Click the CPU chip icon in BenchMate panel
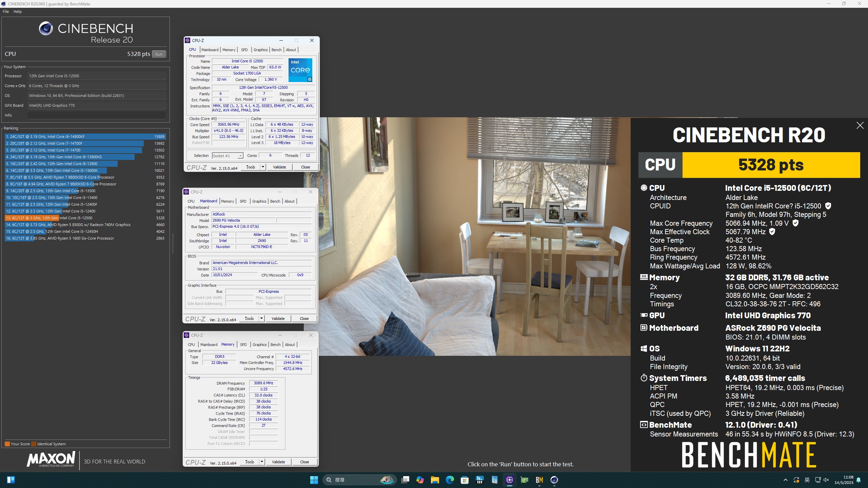 point(644,188)
